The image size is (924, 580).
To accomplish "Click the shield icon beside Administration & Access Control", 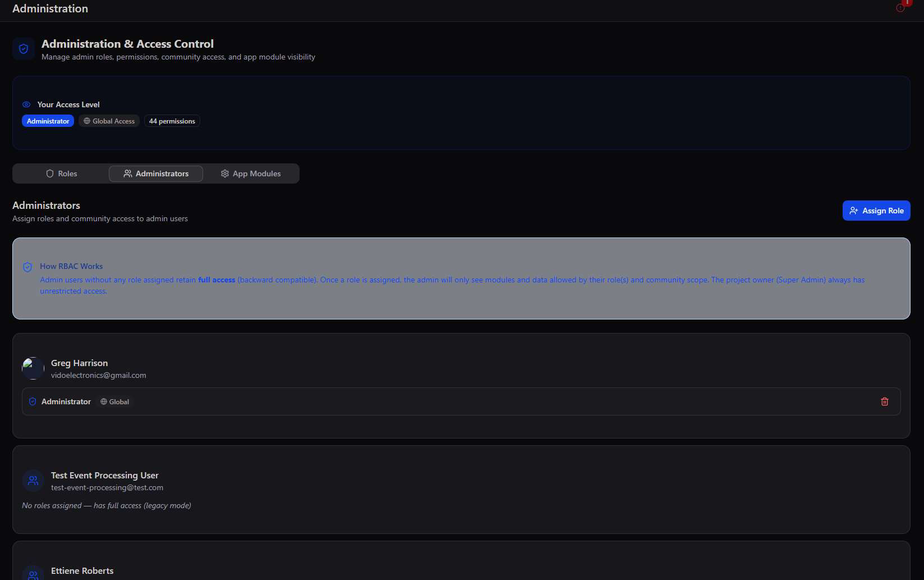I will tap(24, 49).
